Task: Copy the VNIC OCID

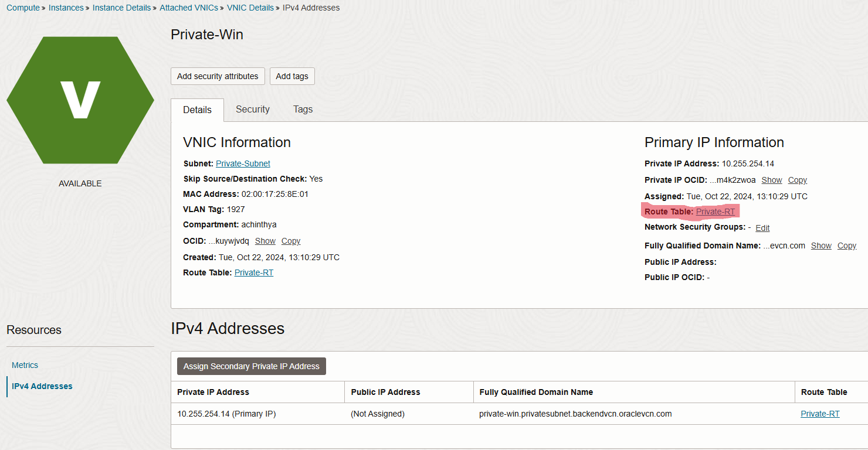Action: 290,241
